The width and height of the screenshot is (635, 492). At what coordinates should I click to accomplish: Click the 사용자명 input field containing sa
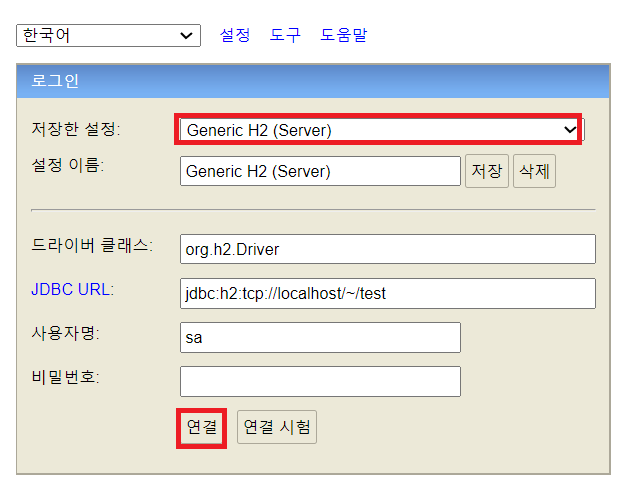point(320,337)
